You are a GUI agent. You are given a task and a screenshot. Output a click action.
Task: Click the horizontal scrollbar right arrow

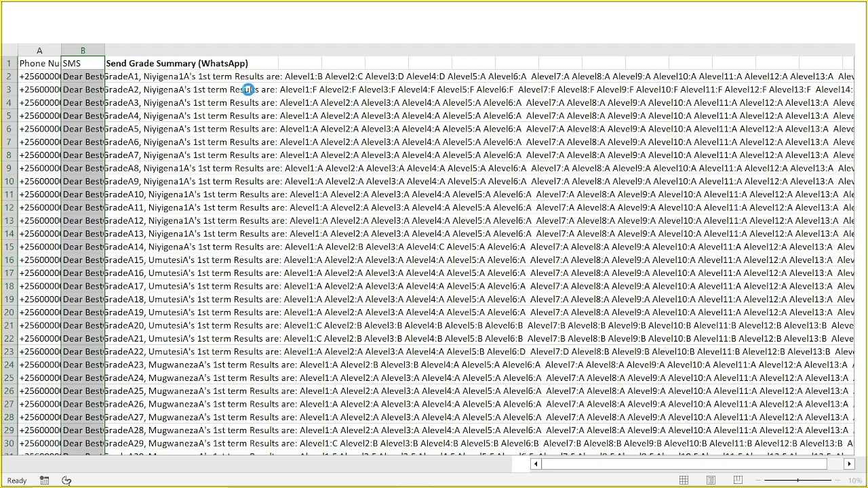[849, 464]
